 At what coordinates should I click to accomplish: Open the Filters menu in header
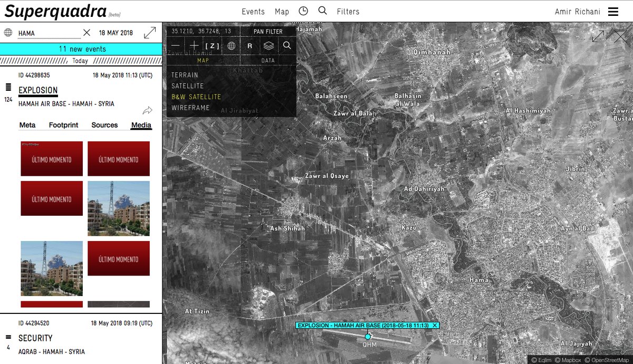(x=348, y=12)
